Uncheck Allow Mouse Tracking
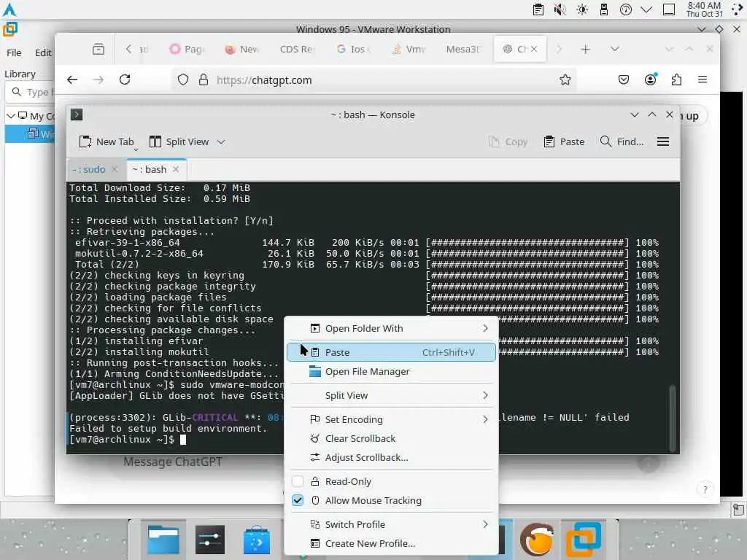The image size is (747, 560). 298,500
